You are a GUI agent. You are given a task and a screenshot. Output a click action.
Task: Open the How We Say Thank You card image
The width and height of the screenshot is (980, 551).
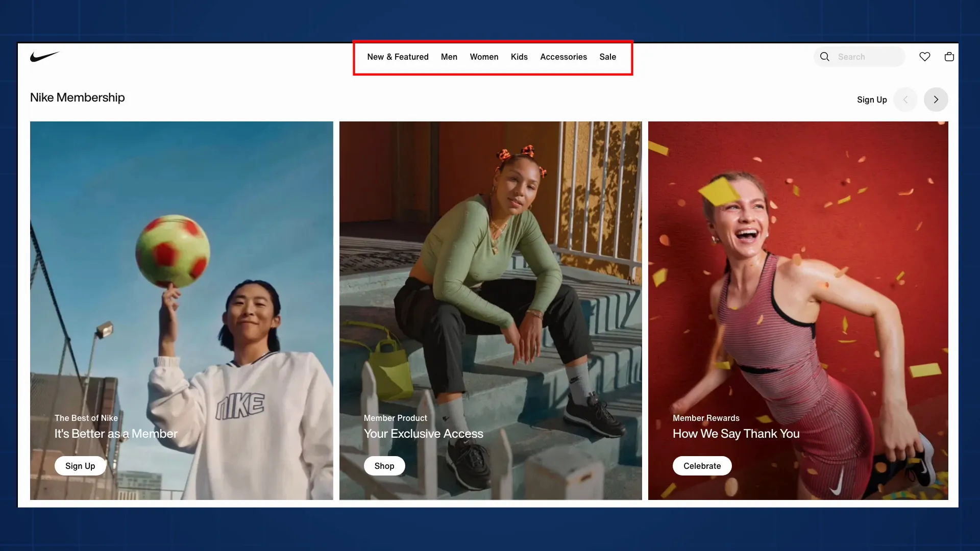click(798, 311)
